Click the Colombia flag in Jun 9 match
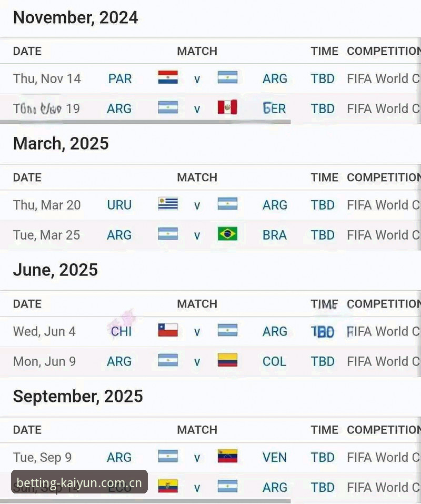 tap(227, 360)
